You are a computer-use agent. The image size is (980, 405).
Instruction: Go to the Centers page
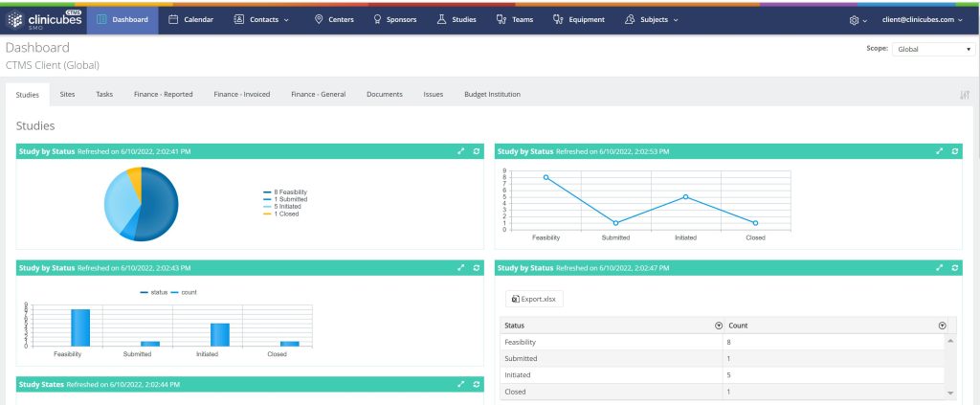[334, 19]
